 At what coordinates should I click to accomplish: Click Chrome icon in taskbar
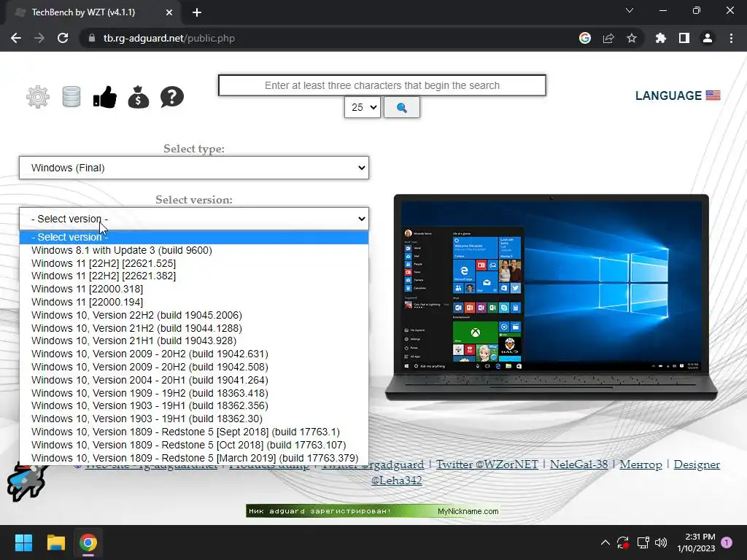88,542
